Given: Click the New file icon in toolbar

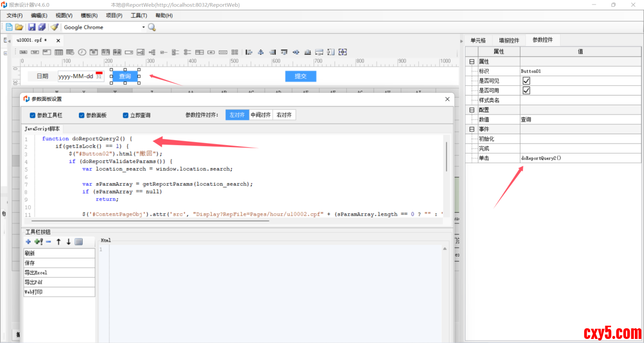Looking at the screenshot, I should pyautogui.click(x=9, y=27).
